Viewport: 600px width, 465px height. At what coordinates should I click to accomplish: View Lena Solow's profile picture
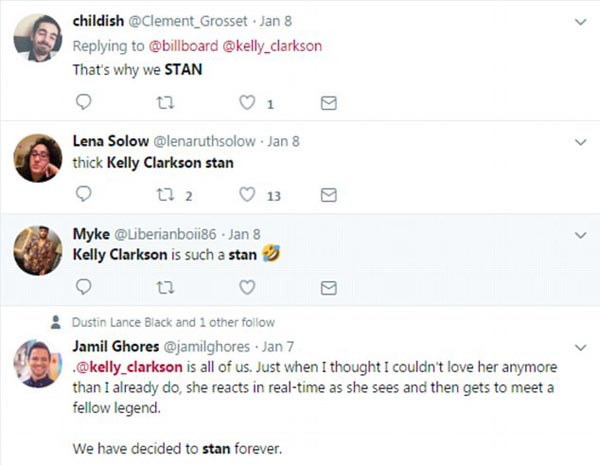pyautogui.click(x=37, y=158)
